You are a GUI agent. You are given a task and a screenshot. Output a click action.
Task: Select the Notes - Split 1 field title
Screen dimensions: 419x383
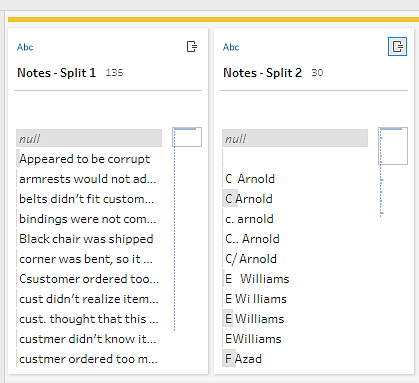click(x=56, y=73)
